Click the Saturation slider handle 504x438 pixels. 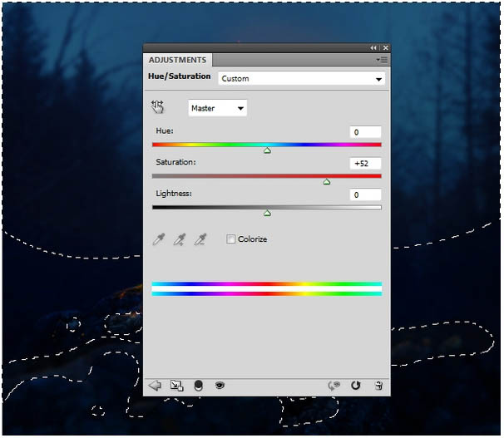tap(327, 182)
